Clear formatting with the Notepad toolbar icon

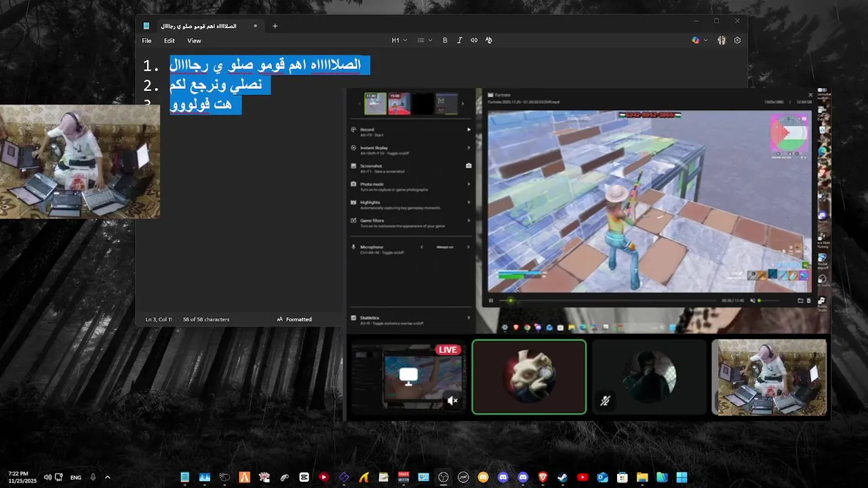pos(488,41)
